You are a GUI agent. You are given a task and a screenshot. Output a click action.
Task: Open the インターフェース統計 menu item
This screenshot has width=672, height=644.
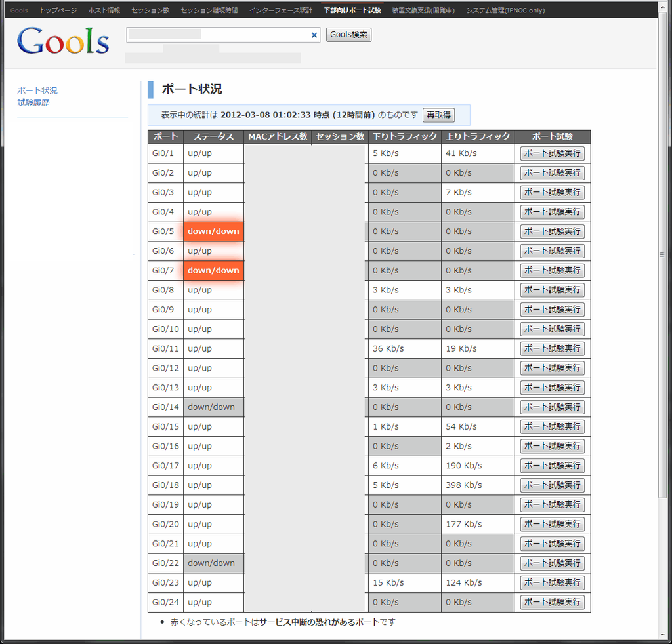click(281, 10)
